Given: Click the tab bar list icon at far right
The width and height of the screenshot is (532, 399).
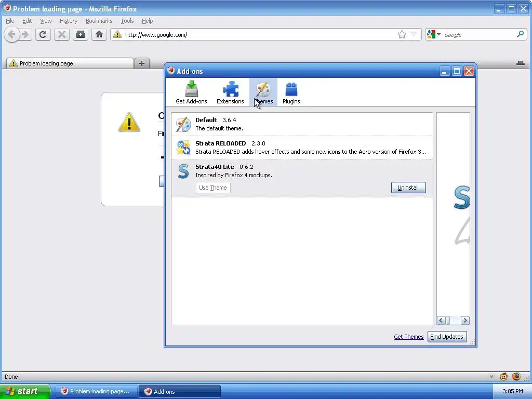Looking at the screenshot, I should pyautogui.click(x=520, y=63).
